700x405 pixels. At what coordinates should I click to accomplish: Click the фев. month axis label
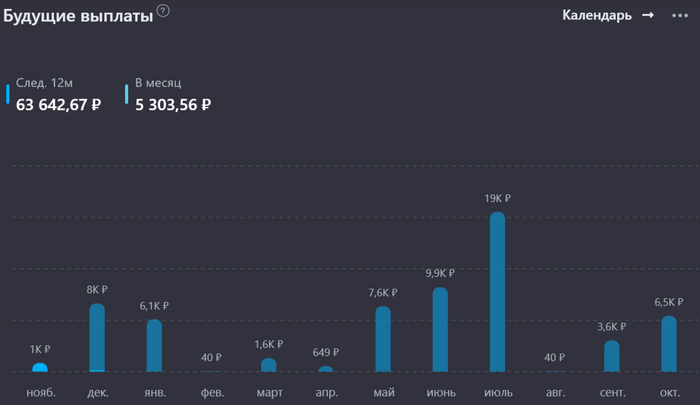click(x=211, y=392)
